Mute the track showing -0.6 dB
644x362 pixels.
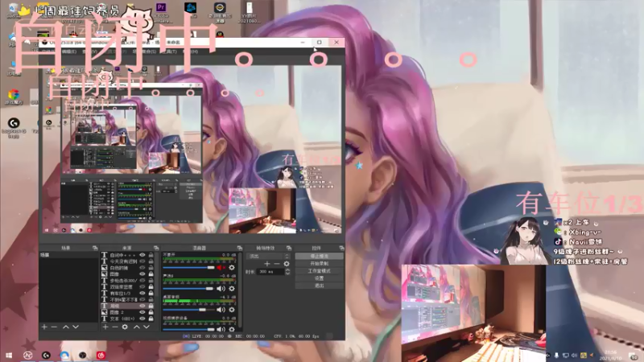[x=221, y=289]
